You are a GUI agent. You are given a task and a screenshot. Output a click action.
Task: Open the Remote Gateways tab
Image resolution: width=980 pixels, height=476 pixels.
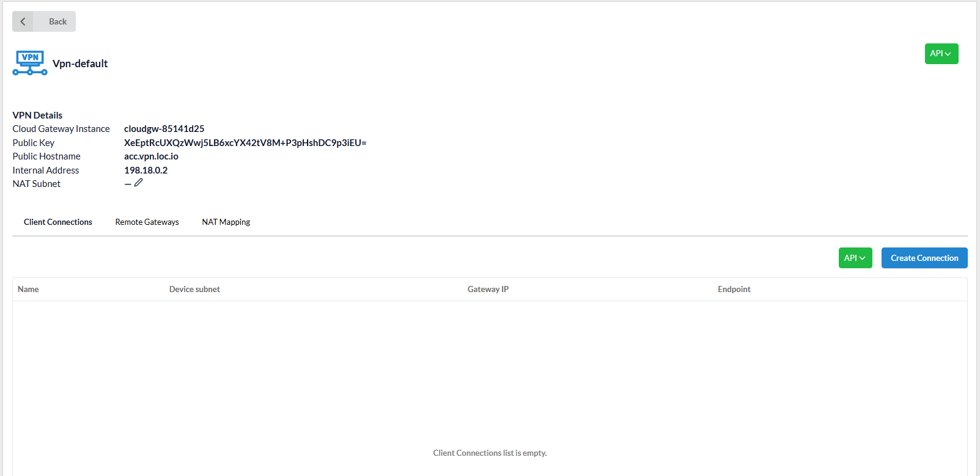point(147,222)
